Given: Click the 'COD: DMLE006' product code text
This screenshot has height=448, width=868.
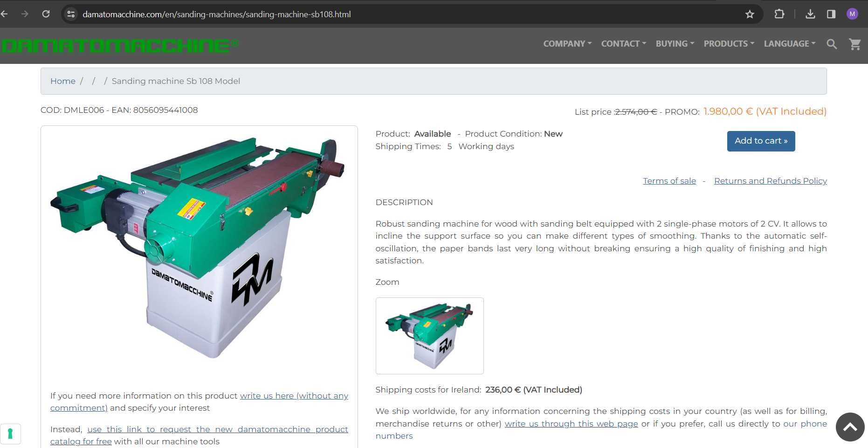Looking at the screenshot, I should (72, 110).
